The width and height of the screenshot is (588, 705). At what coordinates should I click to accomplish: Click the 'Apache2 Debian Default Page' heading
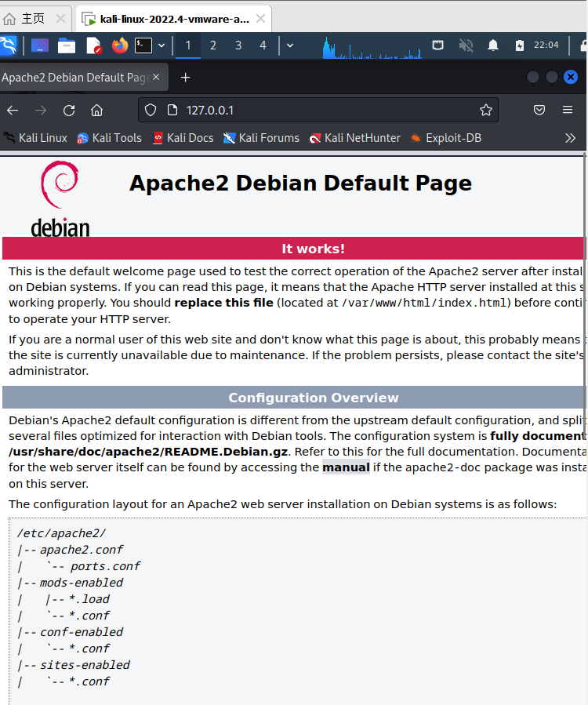tap(301, 183)
